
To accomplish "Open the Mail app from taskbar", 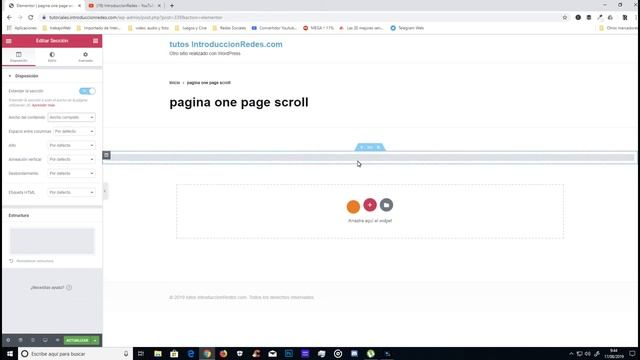I will click(x=272, y=354).
